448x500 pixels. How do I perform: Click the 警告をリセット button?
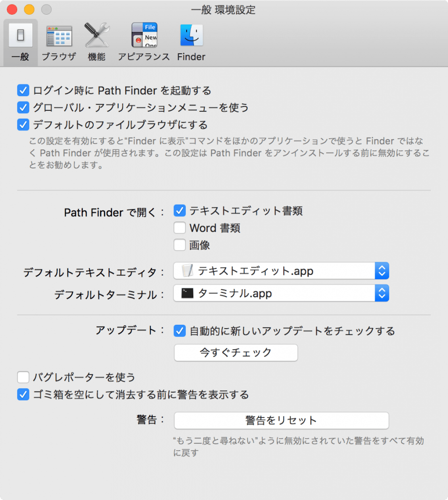281,420
